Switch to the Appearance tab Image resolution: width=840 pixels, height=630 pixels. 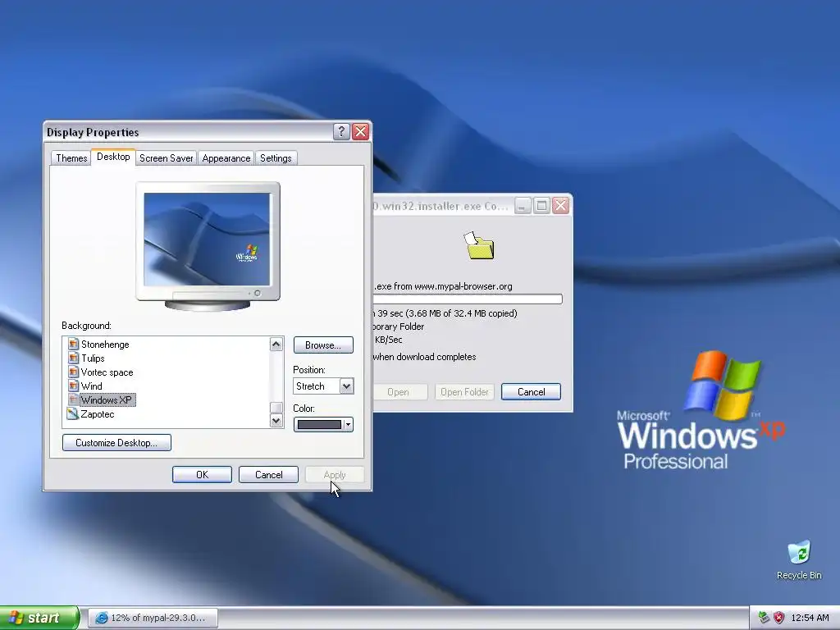[226, 158]
